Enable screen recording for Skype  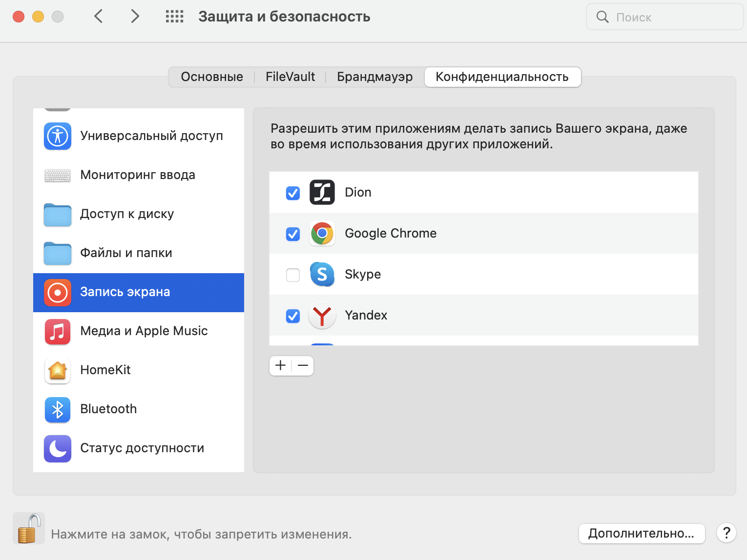(x=293, y=275)
